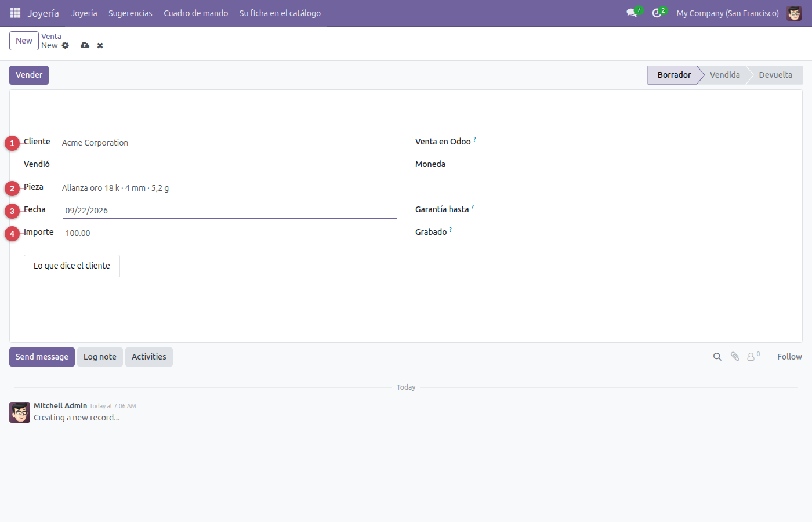Set status to Borrador
812x522 pixels.
point(674,75)
